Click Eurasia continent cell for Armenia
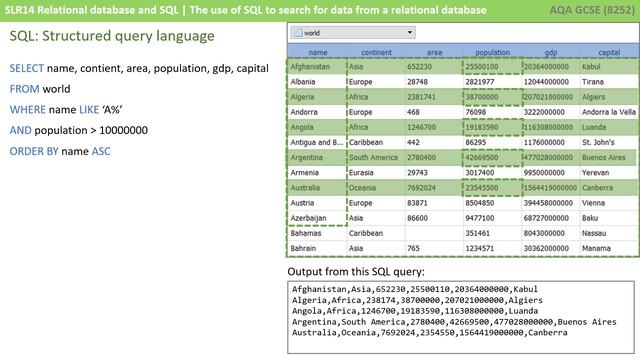640x360 pixels. click(376, 172)
